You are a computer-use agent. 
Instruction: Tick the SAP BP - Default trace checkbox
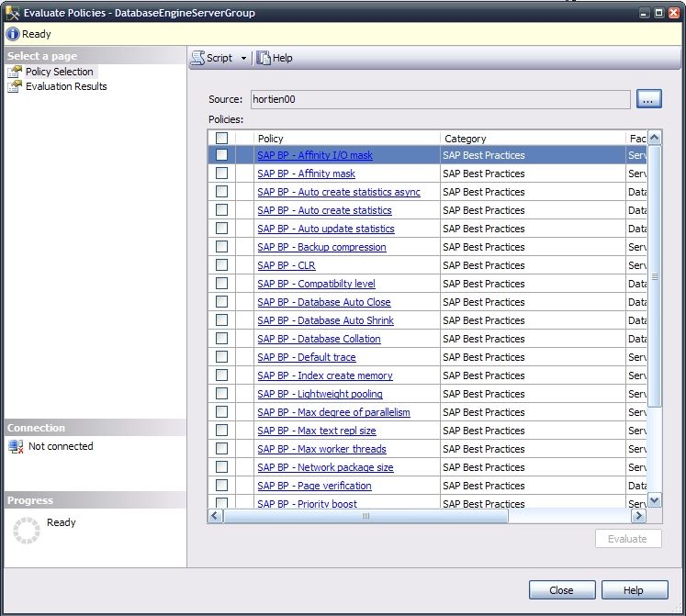pyautogui.click(x=221, y=357)
